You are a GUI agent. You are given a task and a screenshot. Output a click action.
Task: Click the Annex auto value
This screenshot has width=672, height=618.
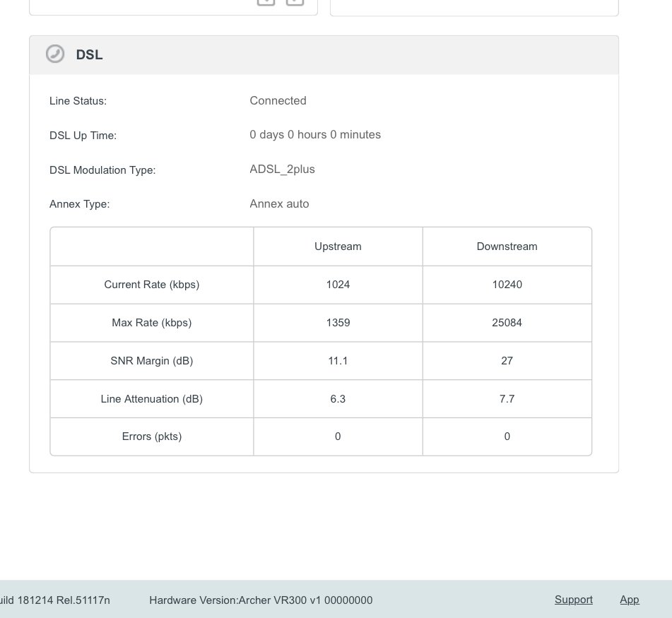[279, 204]
